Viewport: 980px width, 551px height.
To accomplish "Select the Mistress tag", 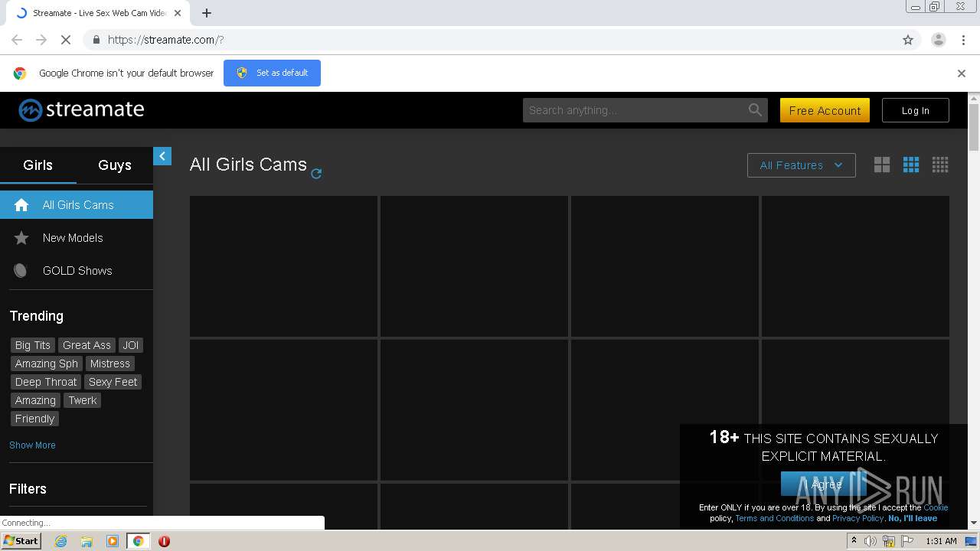I will [x=110, y=364].
